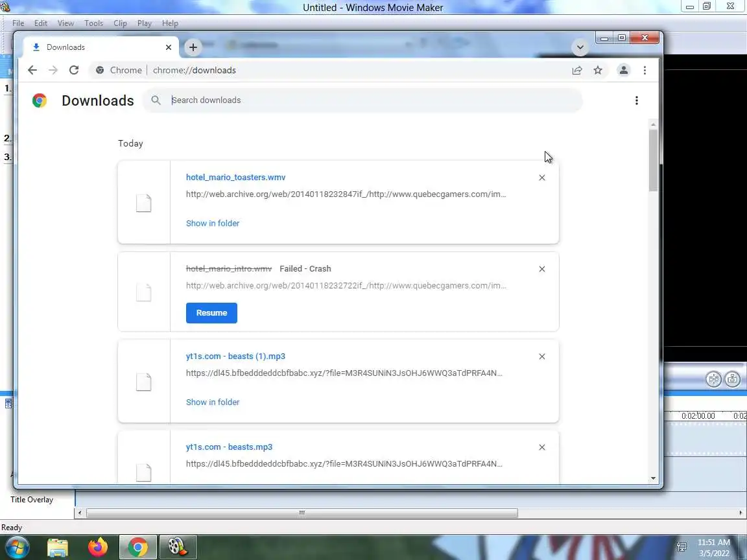Remove the failed hotel_mario_intro.wmv entry
The height and width of the screenshot is (560, 747).
(x=541, y=269)
